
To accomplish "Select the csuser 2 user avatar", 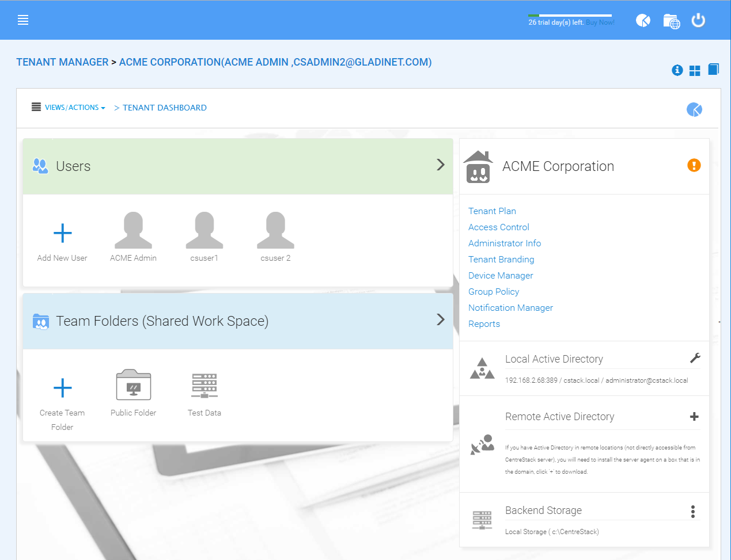I will coord(275,230).
